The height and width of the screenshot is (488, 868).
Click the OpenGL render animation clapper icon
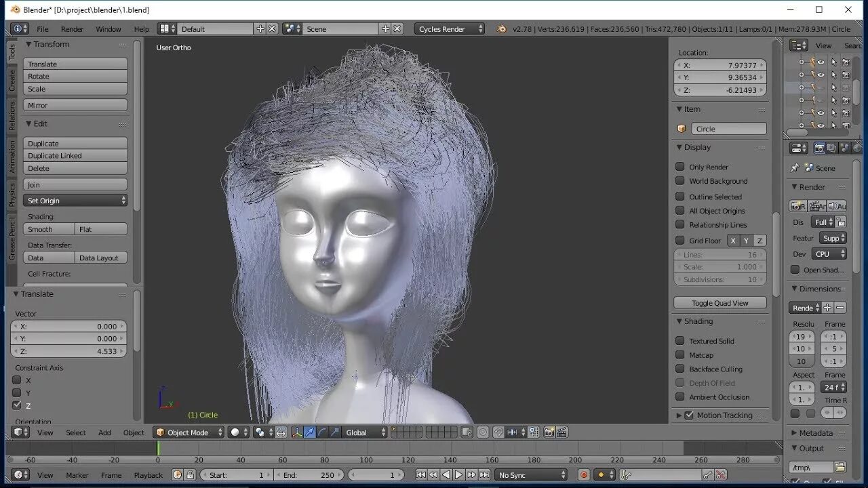click(562, 432)
